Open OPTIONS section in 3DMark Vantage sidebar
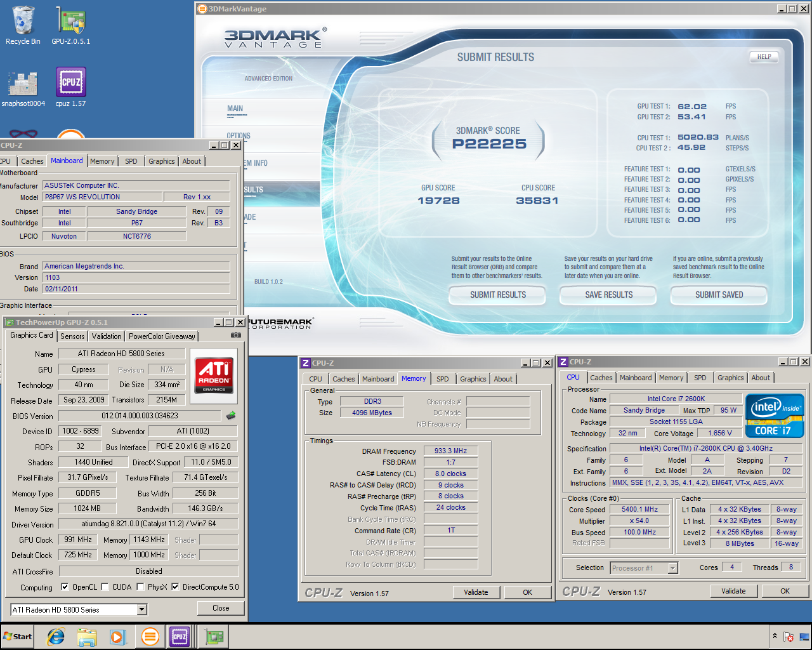812x650 pixels. click(239, 136)
